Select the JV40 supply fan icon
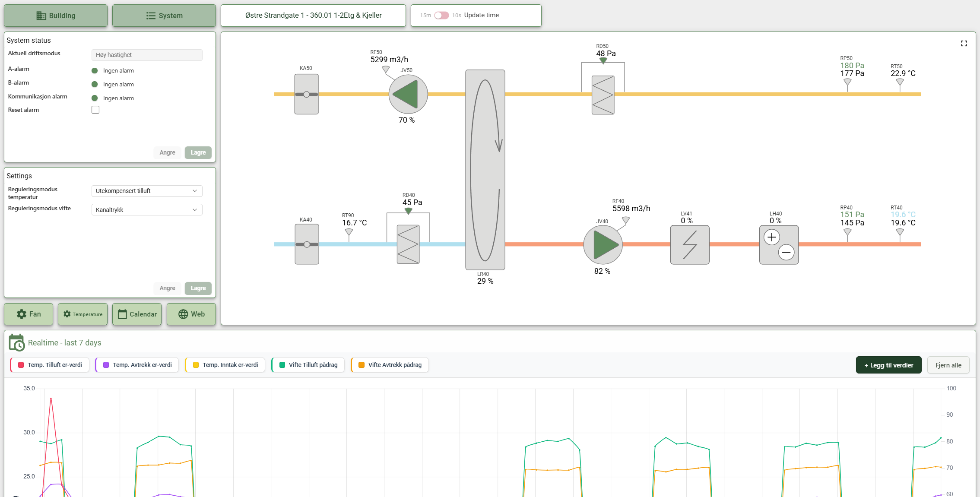 603,244
